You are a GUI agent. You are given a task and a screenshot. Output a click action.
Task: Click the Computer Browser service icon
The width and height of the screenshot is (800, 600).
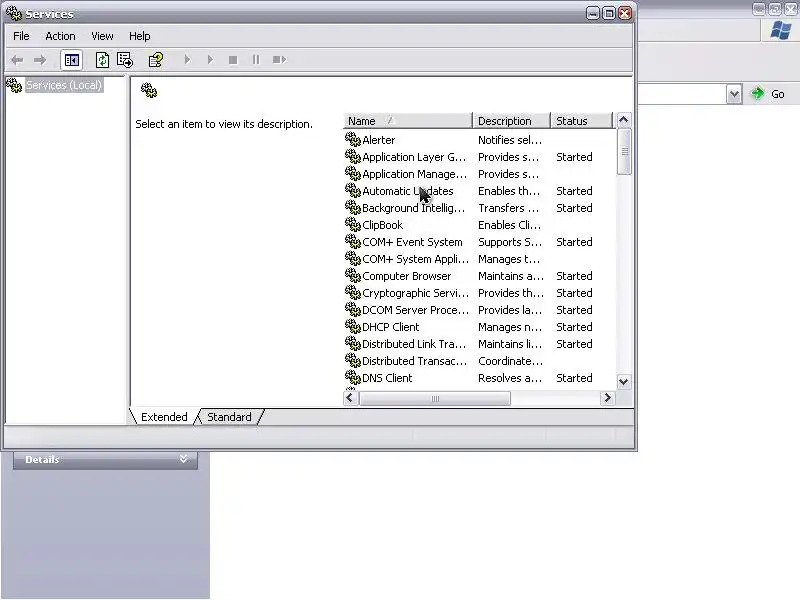coord(353,276)
